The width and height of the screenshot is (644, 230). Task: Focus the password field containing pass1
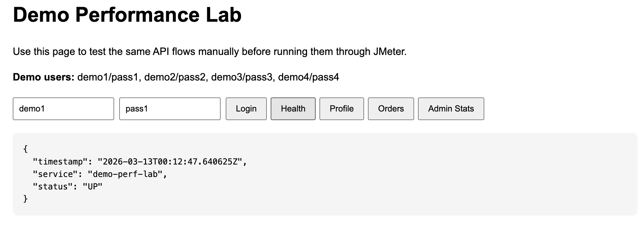click(170, 109)
